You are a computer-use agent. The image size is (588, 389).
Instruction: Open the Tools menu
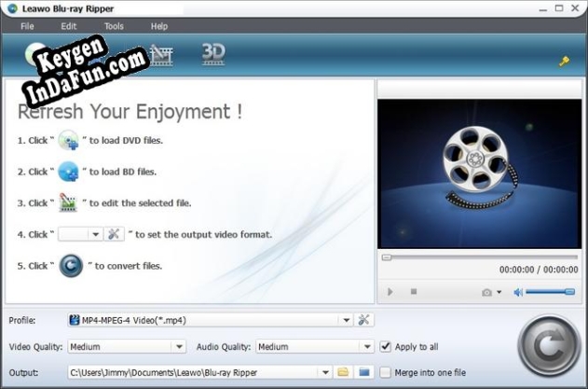coord(114,26)
